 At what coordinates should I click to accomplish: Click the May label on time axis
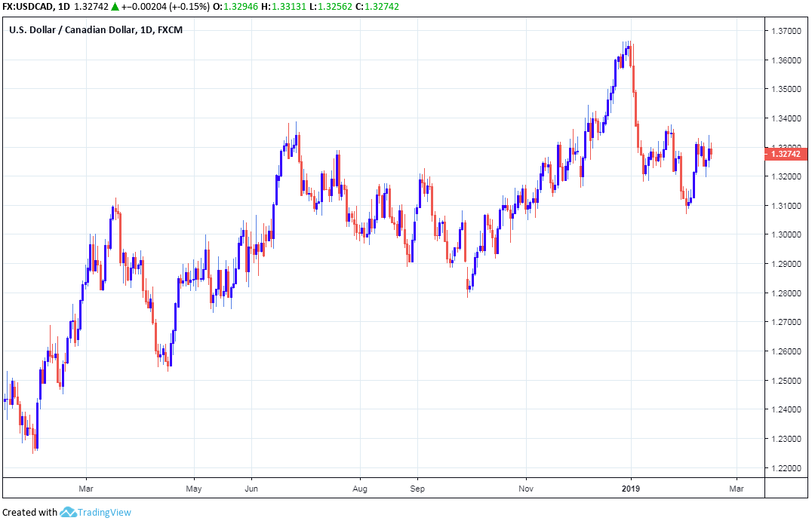(194, 489)
